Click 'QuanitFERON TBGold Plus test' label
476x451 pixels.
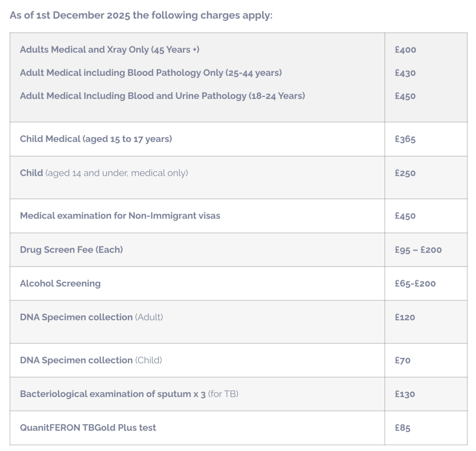pyautogui.click(x=88, y=427)
